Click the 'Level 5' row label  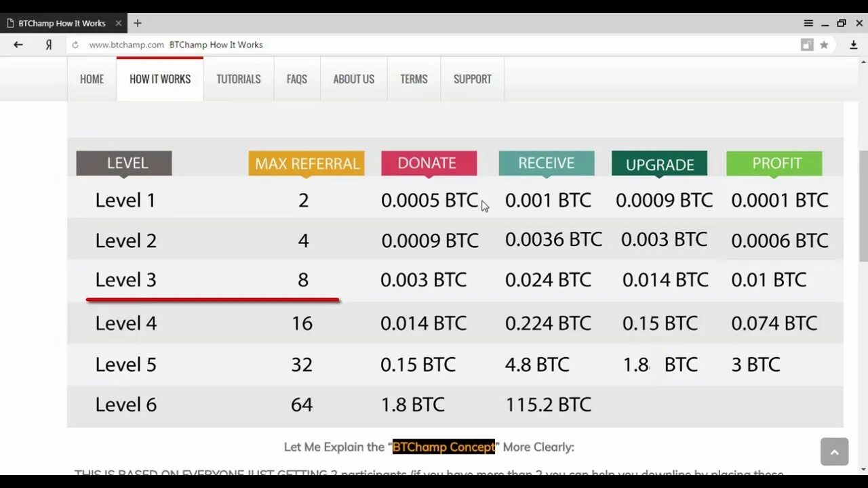[x=125, y=364]
